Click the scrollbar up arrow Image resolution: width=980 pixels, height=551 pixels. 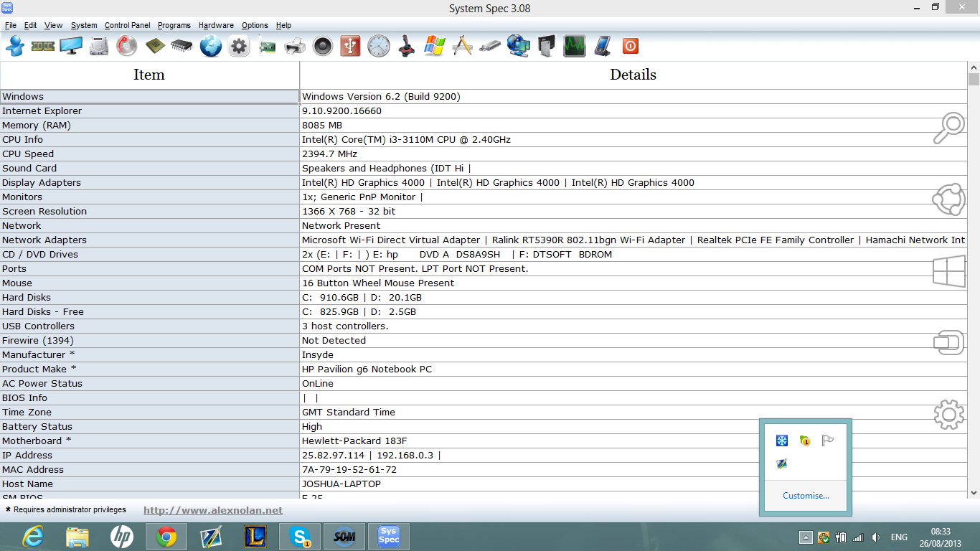coord(974,67)
